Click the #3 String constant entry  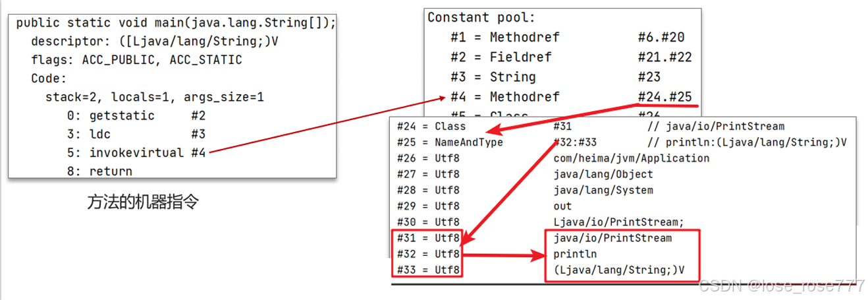pyautogui.click(x=504, y=77)
